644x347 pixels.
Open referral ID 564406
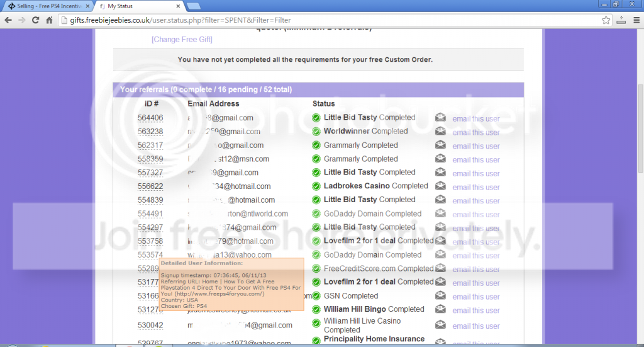(x=150, y=118)
